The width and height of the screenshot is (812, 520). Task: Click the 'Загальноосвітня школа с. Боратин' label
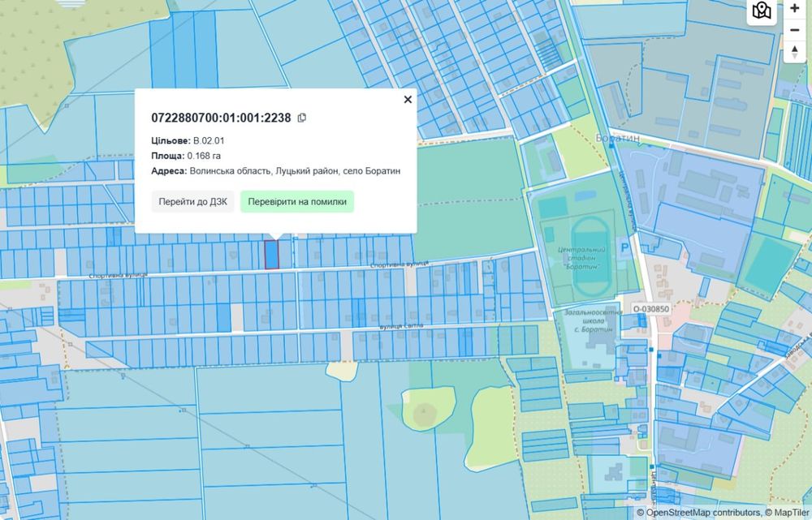click(592, 320)
